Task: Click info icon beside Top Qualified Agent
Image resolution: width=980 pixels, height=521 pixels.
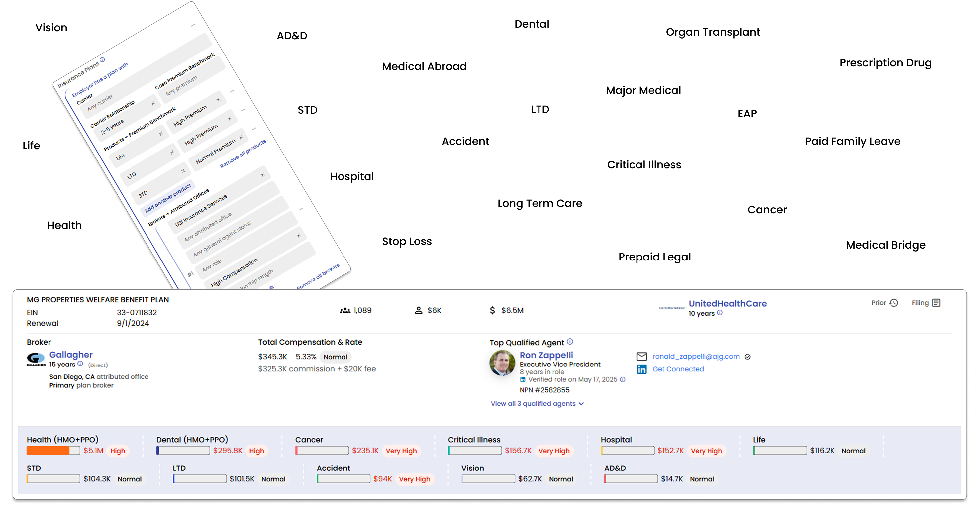Action: pos(570,342)
